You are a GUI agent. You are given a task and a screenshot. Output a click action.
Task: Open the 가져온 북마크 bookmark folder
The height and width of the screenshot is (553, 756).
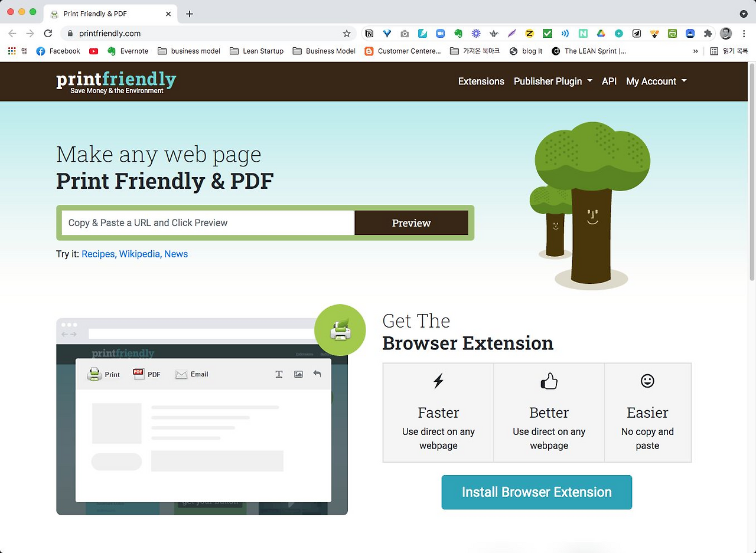click(x=475, y=51)
